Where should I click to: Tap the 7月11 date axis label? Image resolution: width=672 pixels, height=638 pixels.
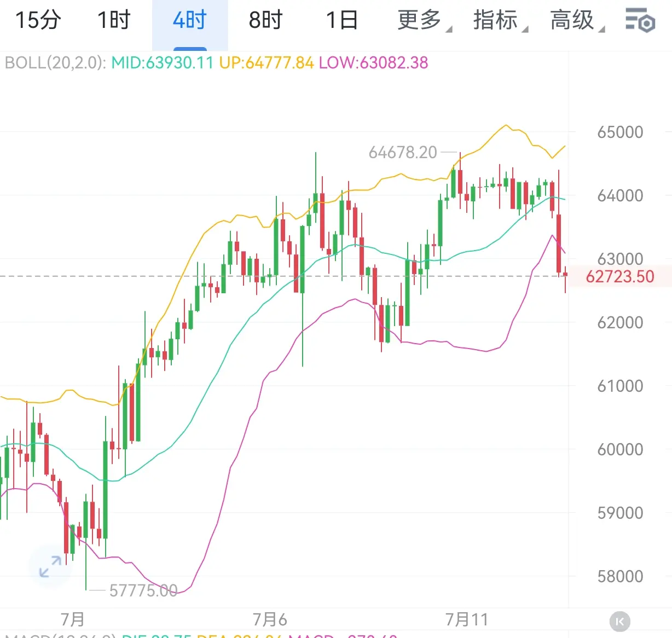pyautogui.click(x=466, y=619)
